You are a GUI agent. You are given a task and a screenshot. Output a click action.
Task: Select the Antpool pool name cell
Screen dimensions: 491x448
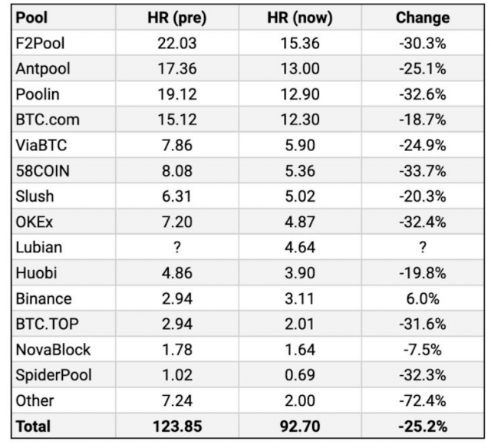pos(42,69)
